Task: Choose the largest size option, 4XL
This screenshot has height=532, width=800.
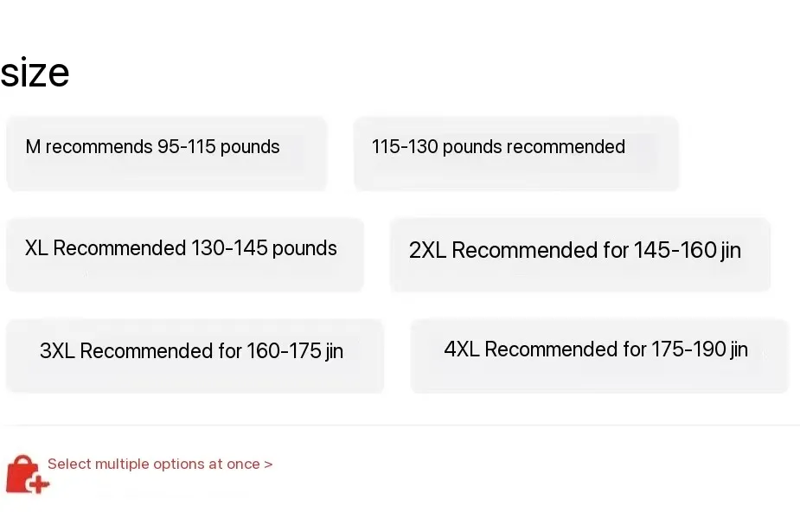Action: point(598,355)
